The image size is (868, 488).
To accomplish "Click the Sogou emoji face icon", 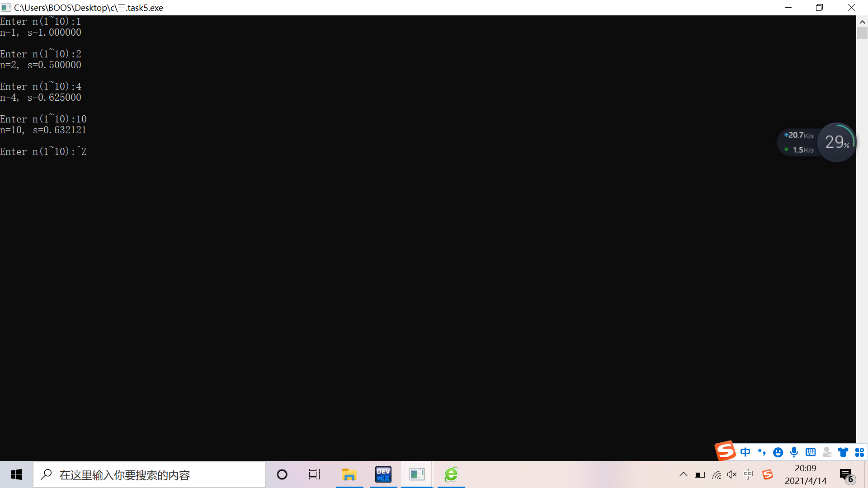I will click(x=778, y=452).
